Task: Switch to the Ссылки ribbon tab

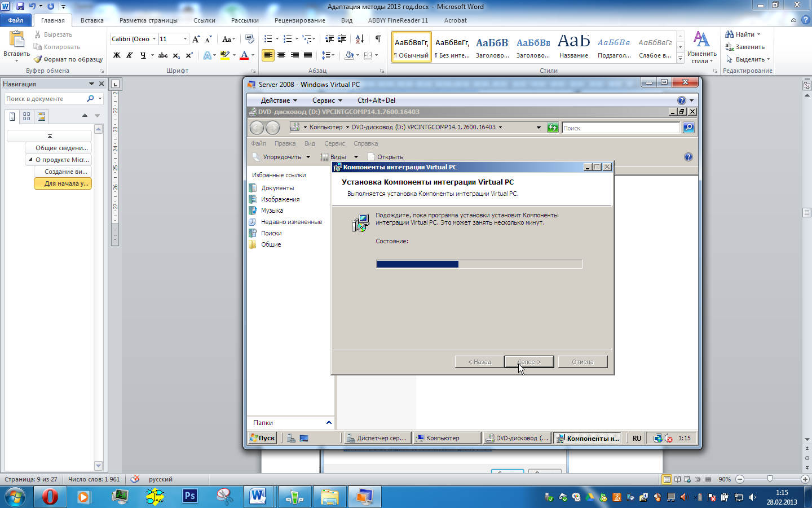Action: click(x=204, y=20)
